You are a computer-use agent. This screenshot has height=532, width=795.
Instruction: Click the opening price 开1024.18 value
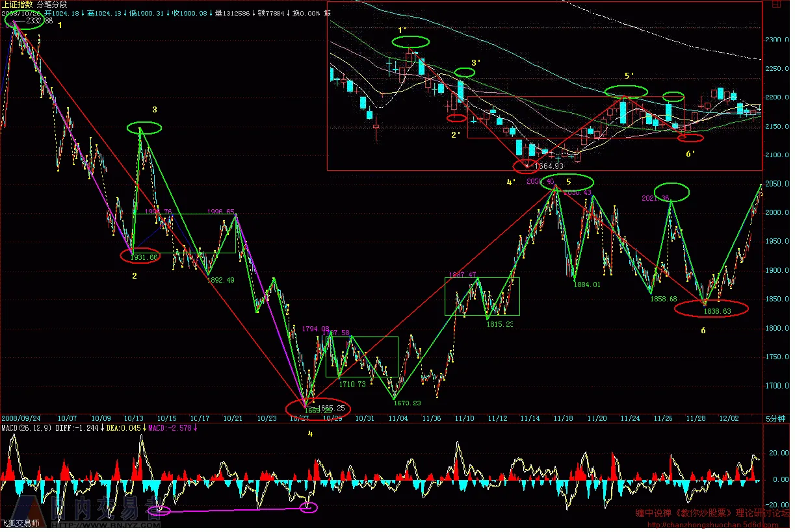click(60, 13)
